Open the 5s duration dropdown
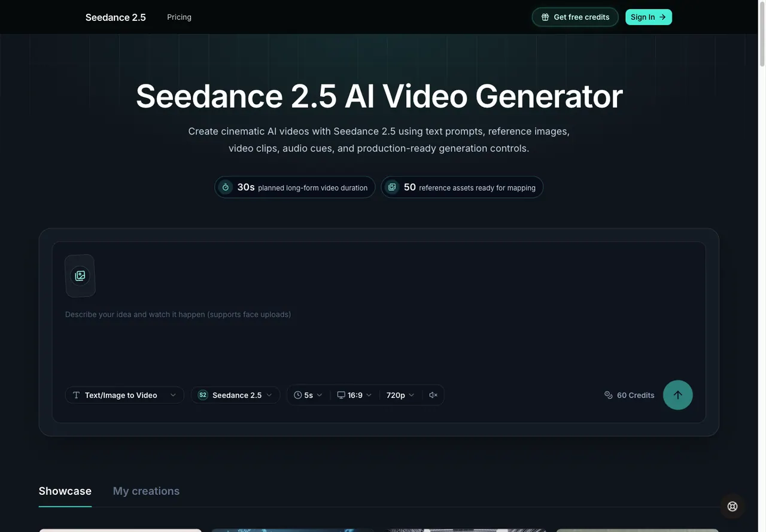766x532 pixels. coord(308,395)
